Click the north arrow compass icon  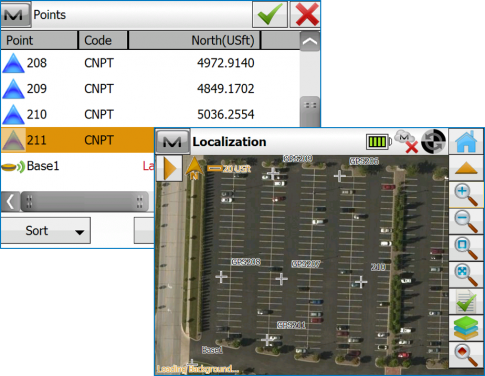[194, 168]
